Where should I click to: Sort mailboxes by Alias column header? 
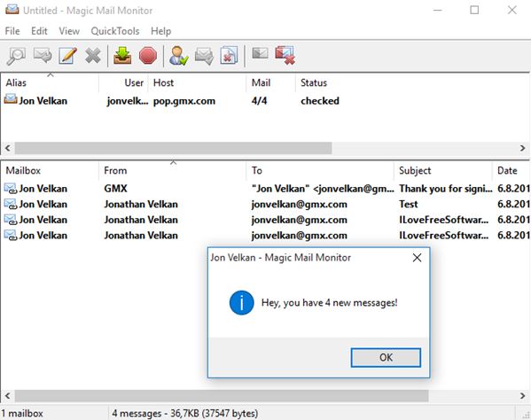tap(50, 82)
